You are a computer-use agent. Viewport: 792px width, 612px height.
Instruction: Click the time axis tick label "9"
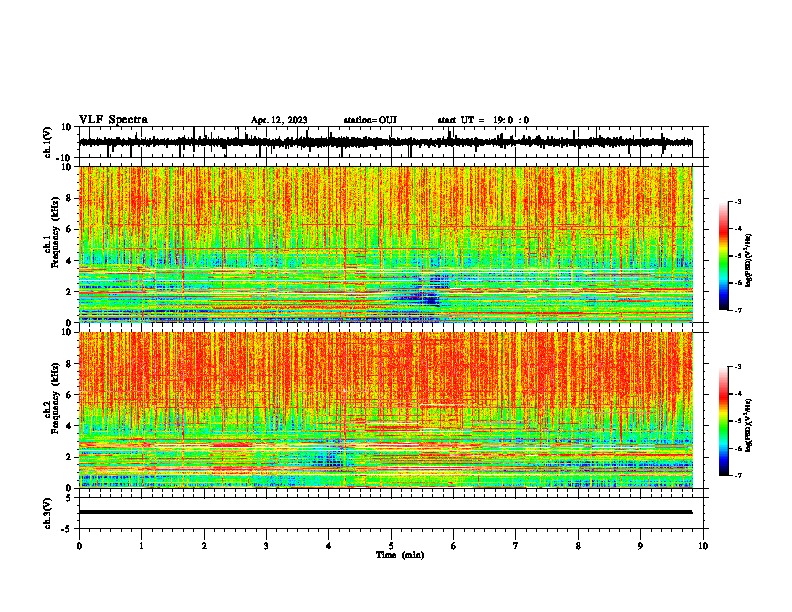[x=640, y=546]
